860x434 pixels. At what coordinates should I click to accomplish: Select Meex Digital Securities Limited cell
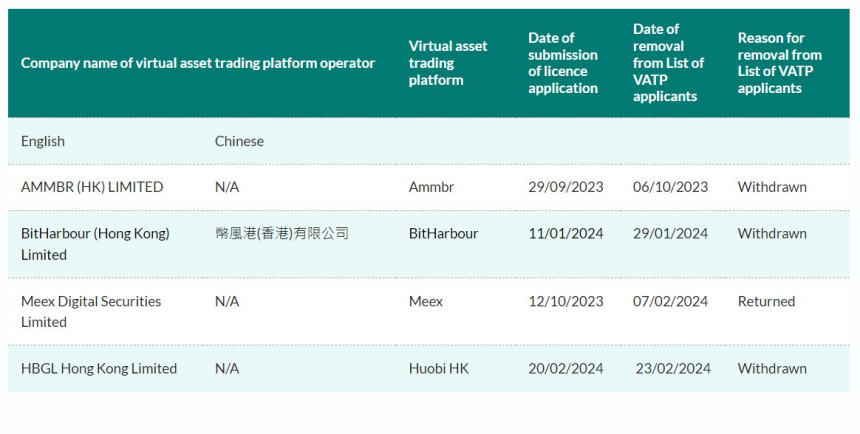[x=91, y=311]
